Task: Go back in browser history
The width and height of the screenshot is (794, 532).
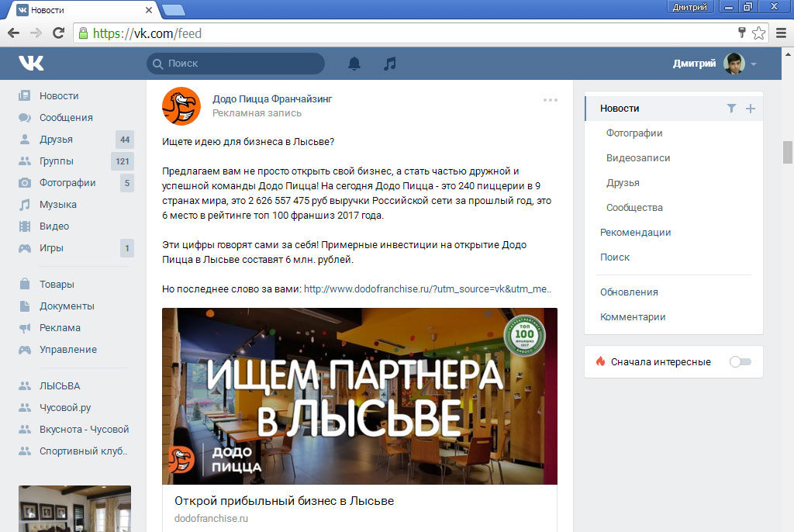Action: [14, 33]
